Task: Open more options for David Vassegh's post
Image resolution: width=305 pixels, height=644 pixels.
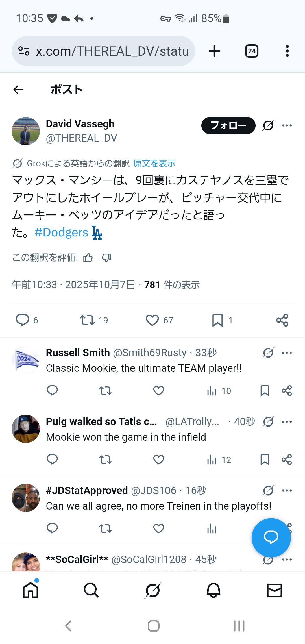Action: [x=287, y=125]
